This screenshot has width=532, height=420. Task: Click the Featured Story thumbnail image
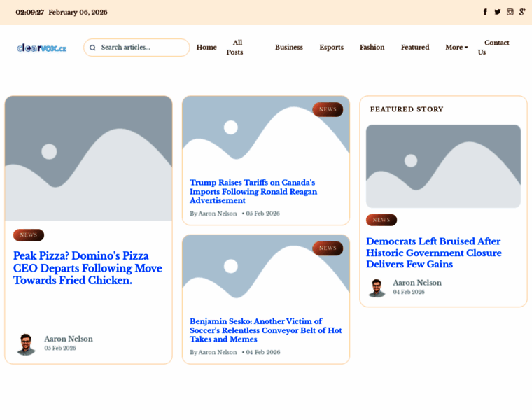click(443, 166)
